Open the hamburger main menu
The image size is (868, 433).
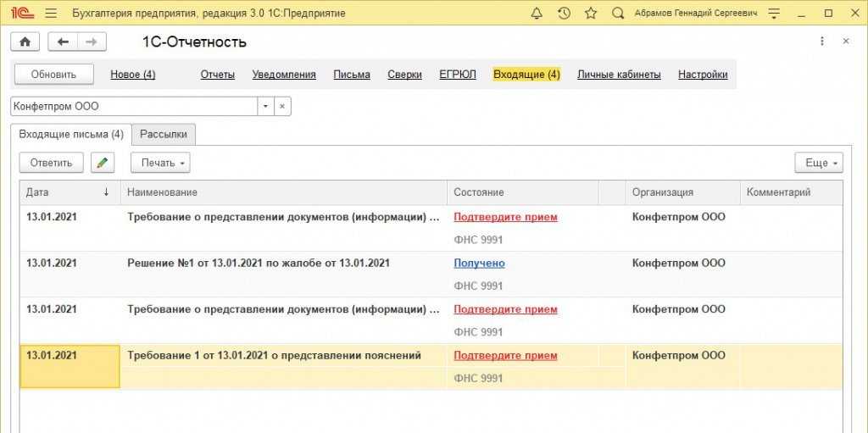[x=51, y=13]
